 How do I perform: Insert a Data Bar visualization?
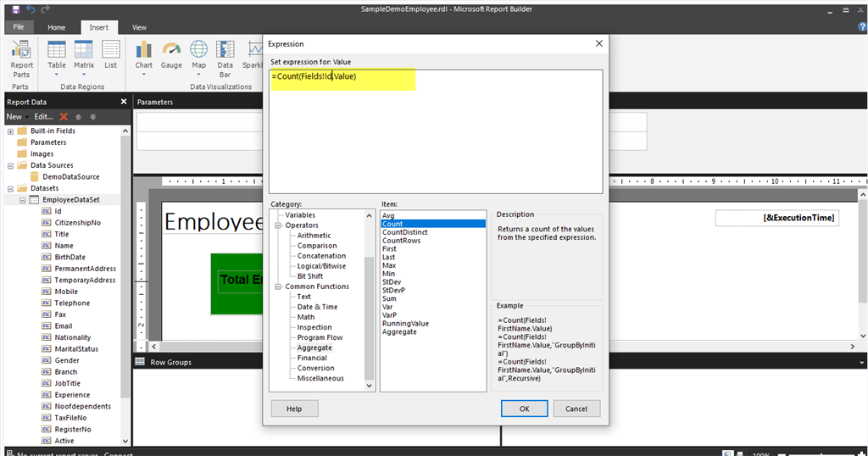[225, 58]
